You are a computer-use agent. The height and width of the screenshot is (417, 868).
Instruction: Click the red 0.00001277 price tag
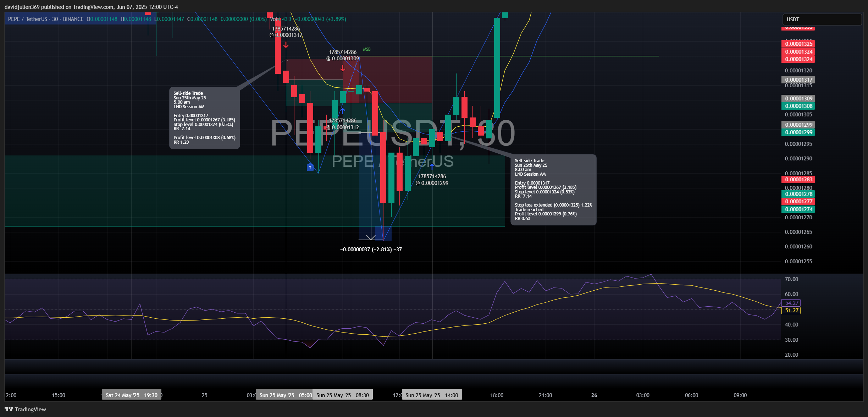(x=798, y=202)
